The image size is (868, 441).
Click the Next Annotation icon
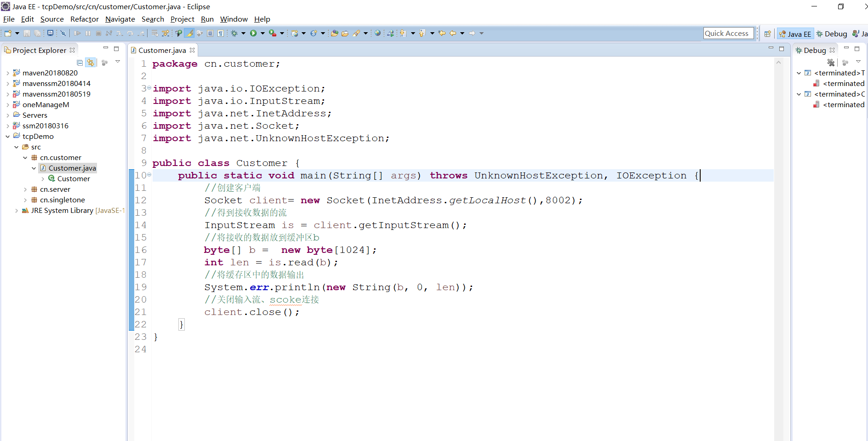(403, 33)
